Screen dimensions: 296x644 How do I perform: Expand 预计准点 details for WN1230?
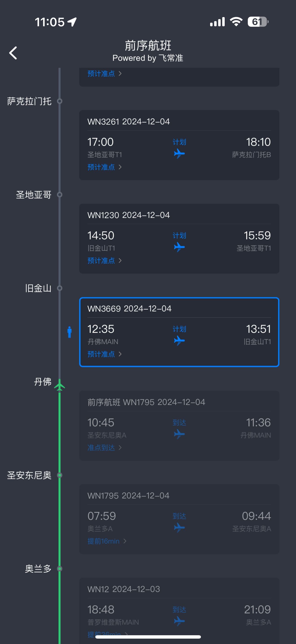[x=104, y=260]
